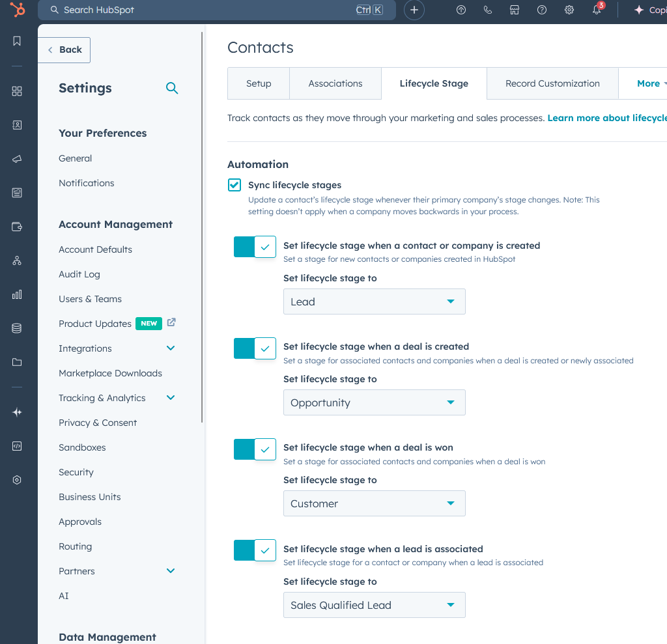Disable the 'Set lifecycle stage when a deal is created' toggle
667x644 pixels.
(254, 348)
